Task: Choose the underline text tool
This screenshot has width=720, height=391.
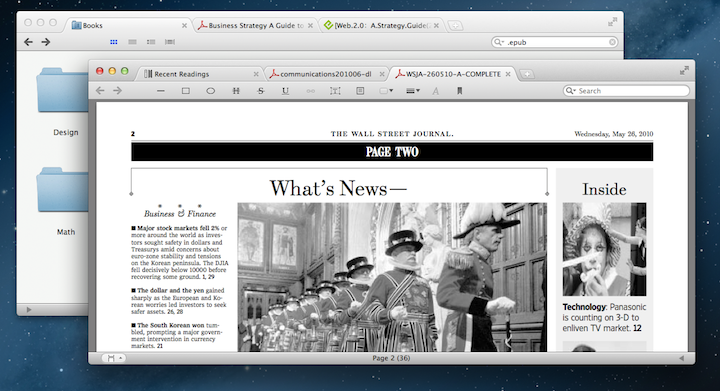Action: 285,91
